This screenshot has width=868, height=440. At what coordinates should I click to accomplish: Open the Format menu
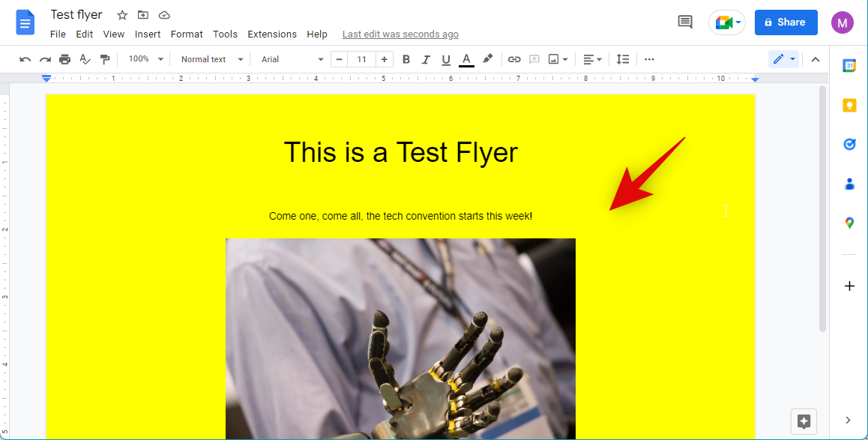pos(187,34)
